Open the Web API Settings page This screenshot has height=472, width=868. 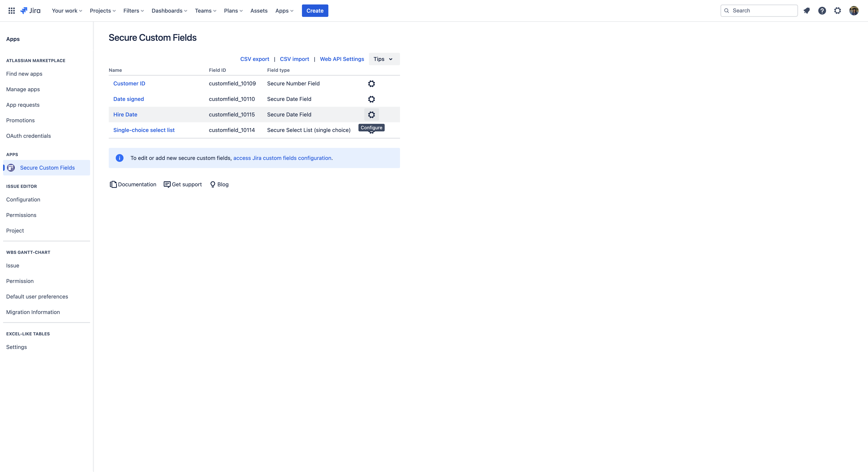pos(342,59)
